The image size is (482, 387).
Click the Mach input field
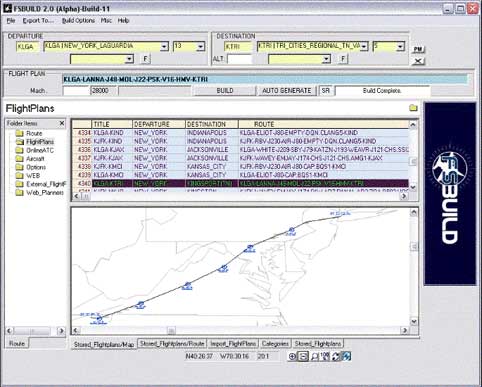pyautogui.click(x=76, y=91)
